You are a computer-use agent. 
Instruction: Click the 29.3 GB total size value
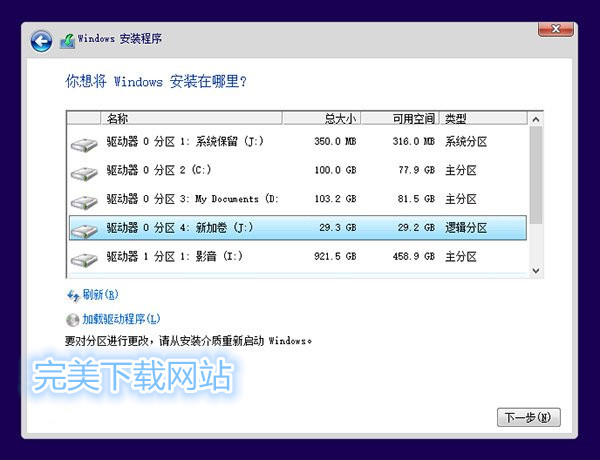[x=338, y=228]
